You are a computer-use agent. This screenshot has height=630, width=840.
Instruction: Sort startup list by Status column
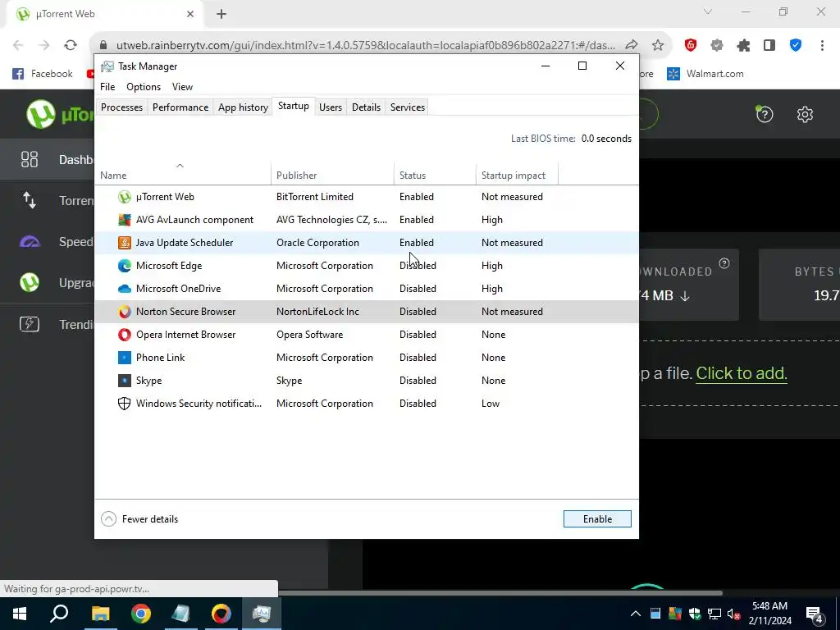(435, 176)
